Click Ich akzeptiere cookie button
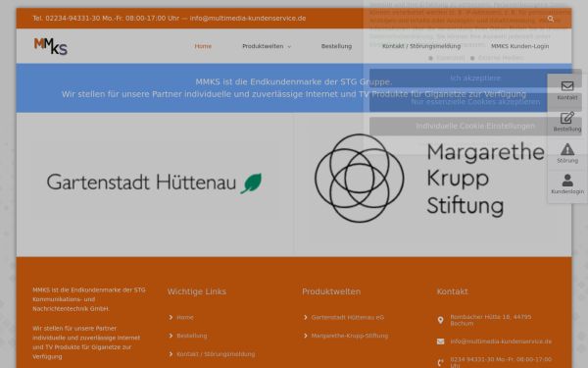The width and height of the screenshot is (588, 368). point(475,79)
